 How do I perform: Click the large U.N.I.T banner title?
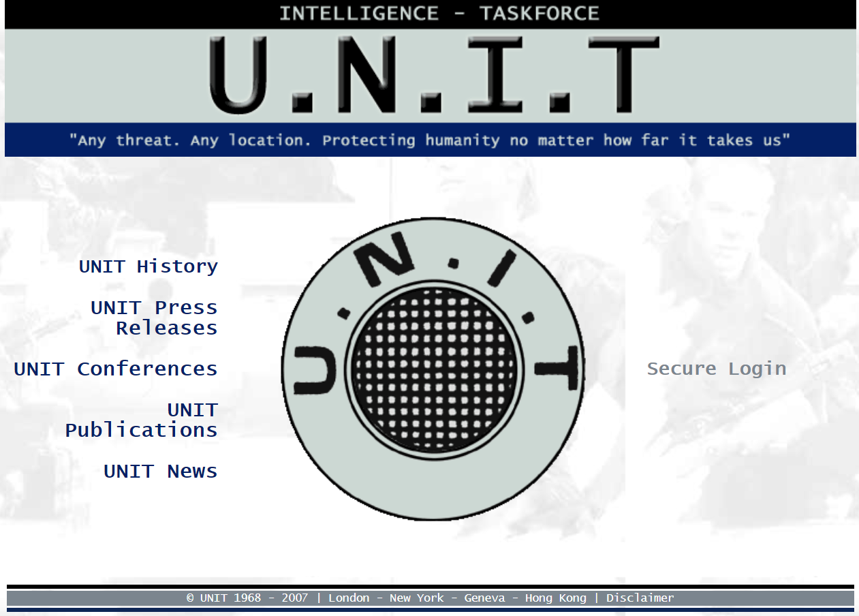pyautogui.click(x=434, y=75)
